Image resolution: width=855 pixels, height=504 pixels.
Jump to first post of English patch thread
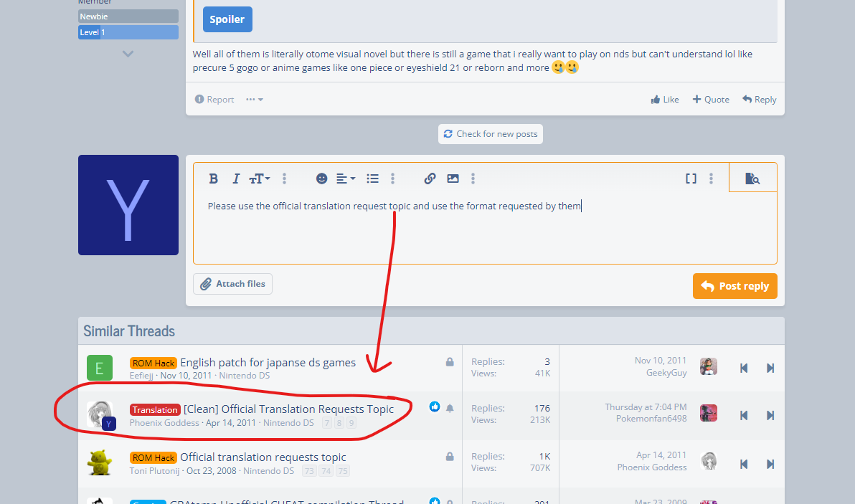tap(744, 368)
